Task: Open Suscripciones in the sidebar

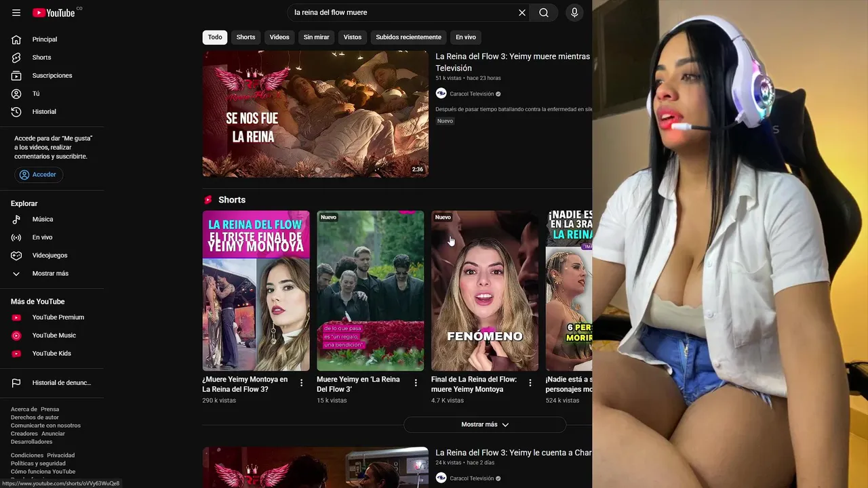Action: click(52, 75)
